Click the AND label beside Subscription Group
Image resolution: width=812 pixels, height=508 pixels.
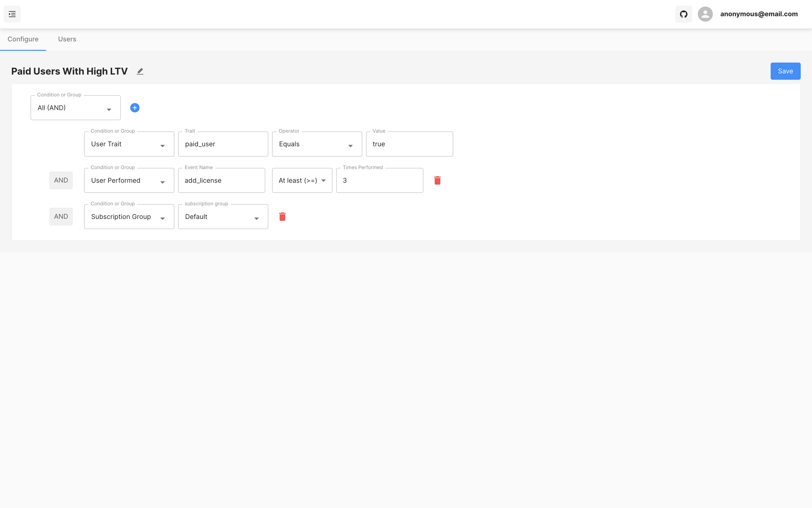tap(61, 217)
